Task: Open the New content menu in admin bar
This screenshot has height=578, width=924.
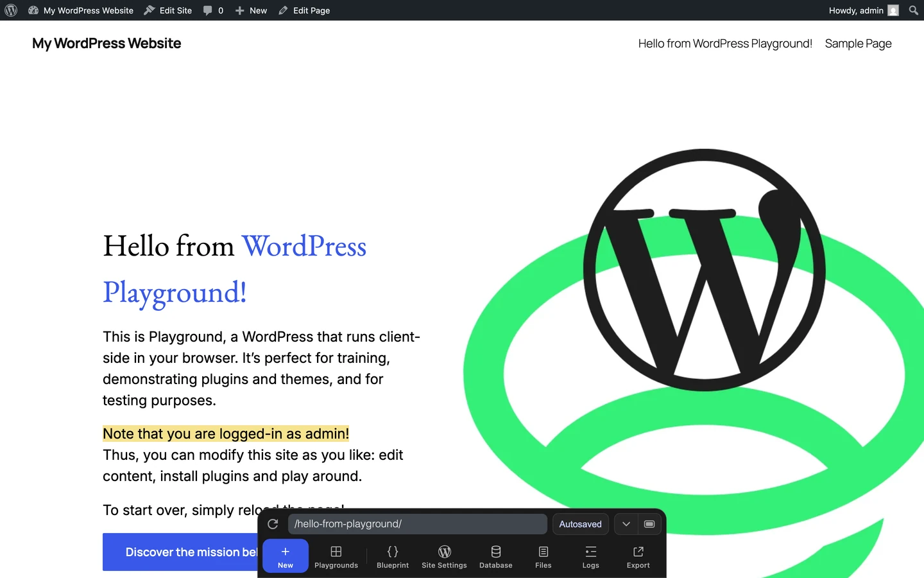Action: tap(251, 10)
